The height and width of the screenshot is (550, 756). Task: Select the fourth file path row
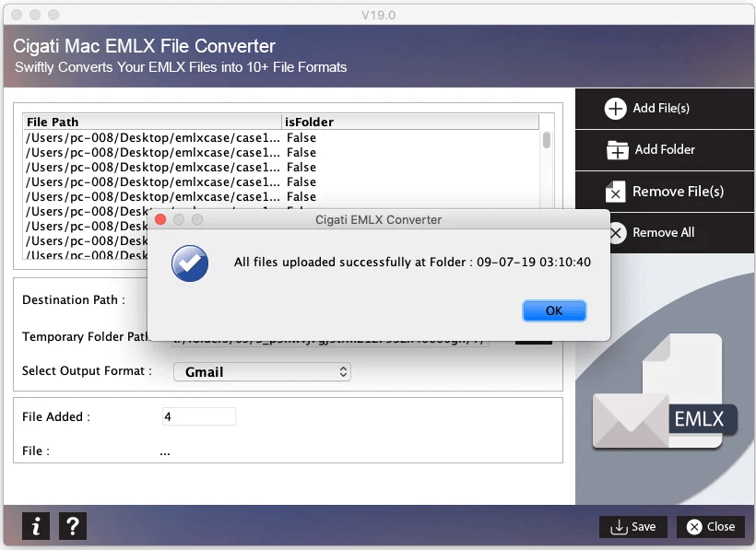pos(282,182)
